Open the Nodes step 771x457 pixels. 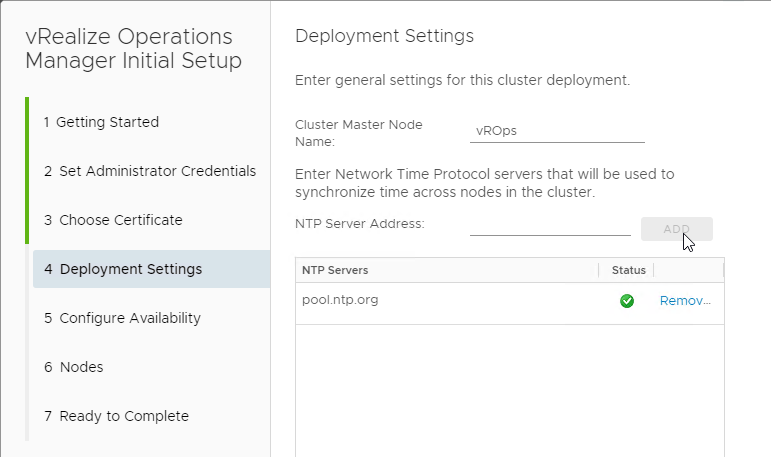click(x=74, y=367)
